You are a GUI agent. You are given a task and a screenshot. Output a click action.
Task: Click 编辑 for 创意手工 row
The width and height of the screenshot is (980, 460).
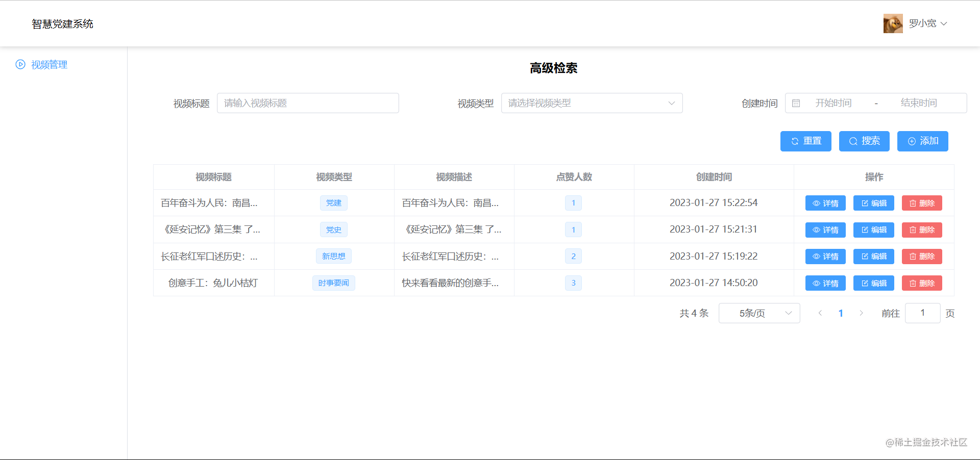click(x=873, y=283)
